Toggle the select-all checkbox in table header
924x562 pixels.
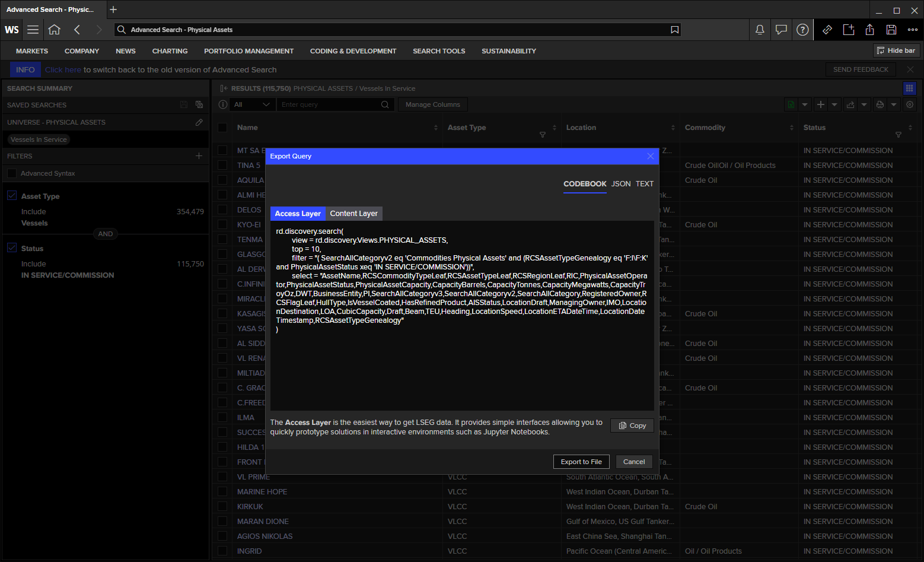click(x=222, y=128)
